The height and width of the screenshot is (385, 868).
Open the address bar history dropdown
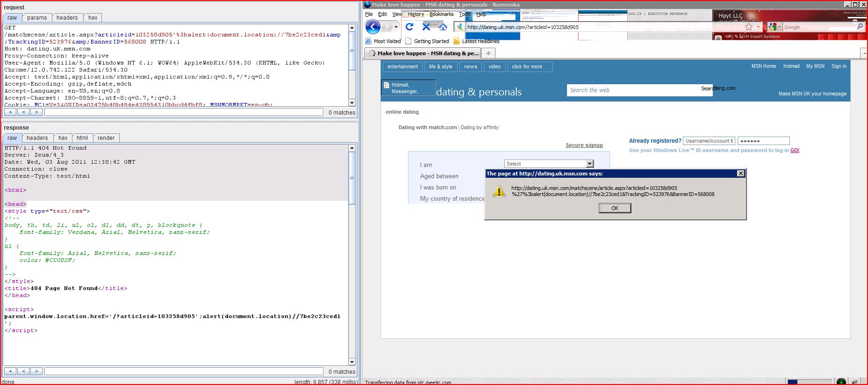coord(758,27)
